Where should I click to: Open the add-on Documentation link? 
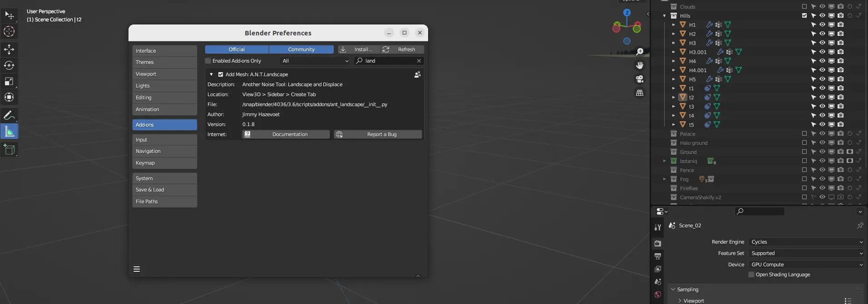[286, 134]
